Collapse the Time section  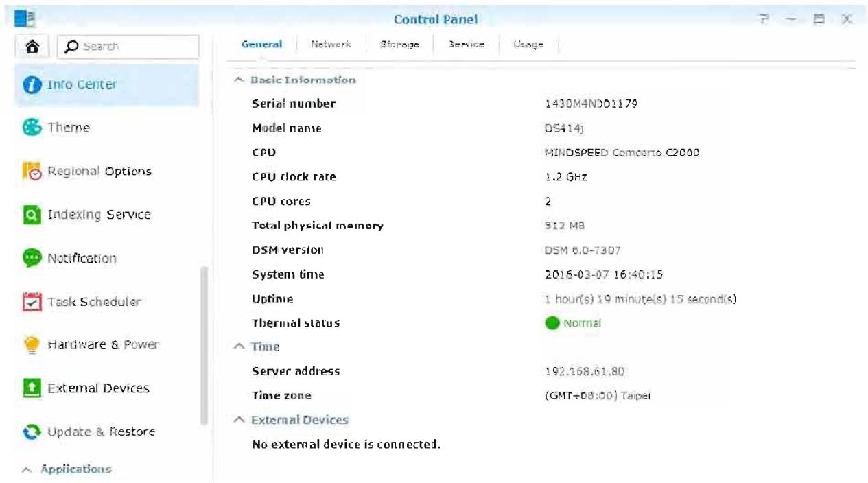238,347
